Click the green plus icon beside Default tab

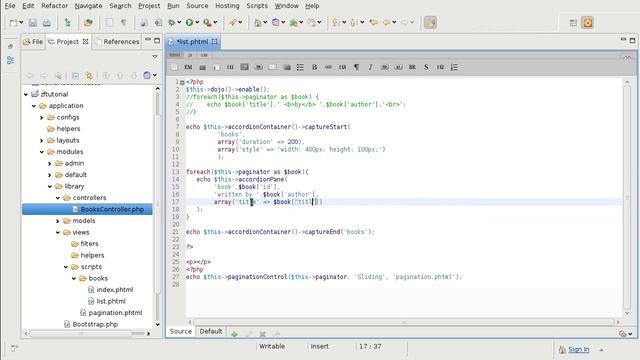tap(234, 334)
